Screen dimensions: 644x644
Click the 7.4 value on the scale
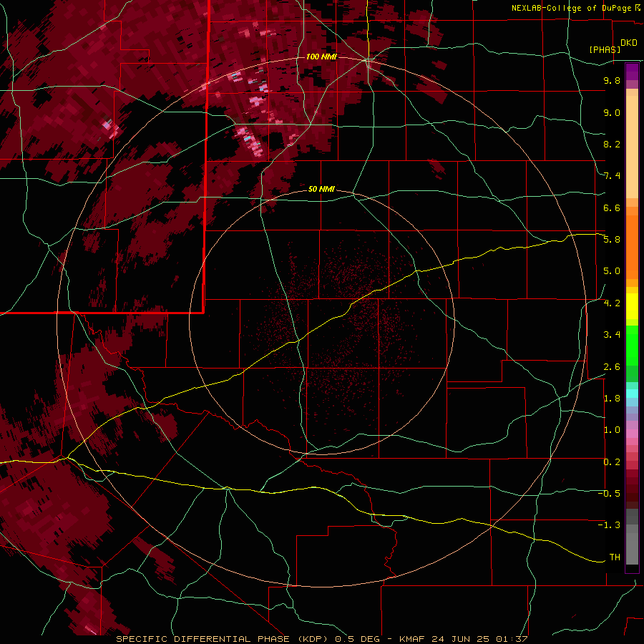tap(612, 176)
